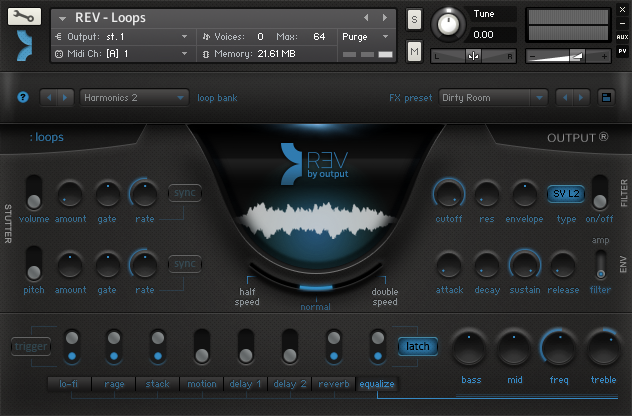Viewport: 632px width, 416px height.
Task: Solo the instrument with S button
Action: click(x=414, y=19)
